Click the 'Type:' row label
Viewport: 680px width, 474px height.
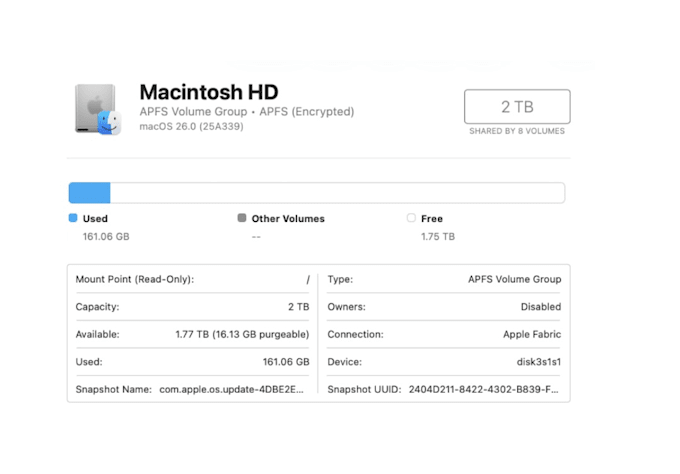click(340, 279)
